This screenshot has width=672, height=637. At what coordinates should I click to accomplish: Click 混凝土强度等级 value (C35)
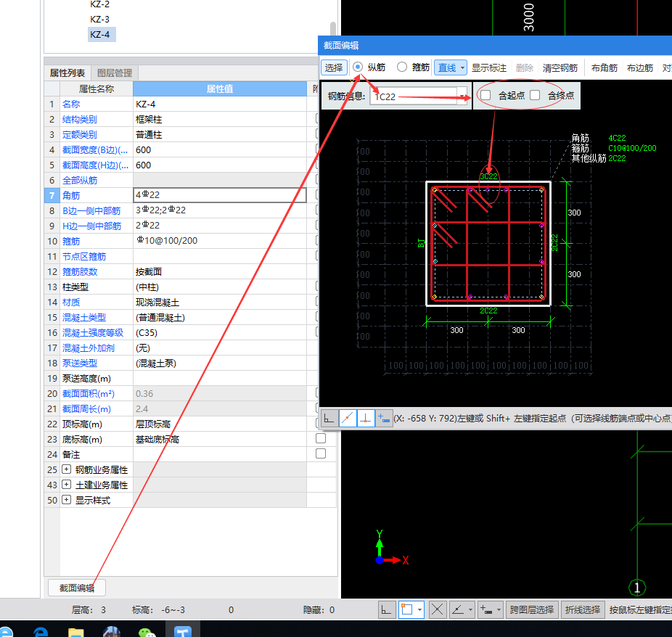coord(220,332)
